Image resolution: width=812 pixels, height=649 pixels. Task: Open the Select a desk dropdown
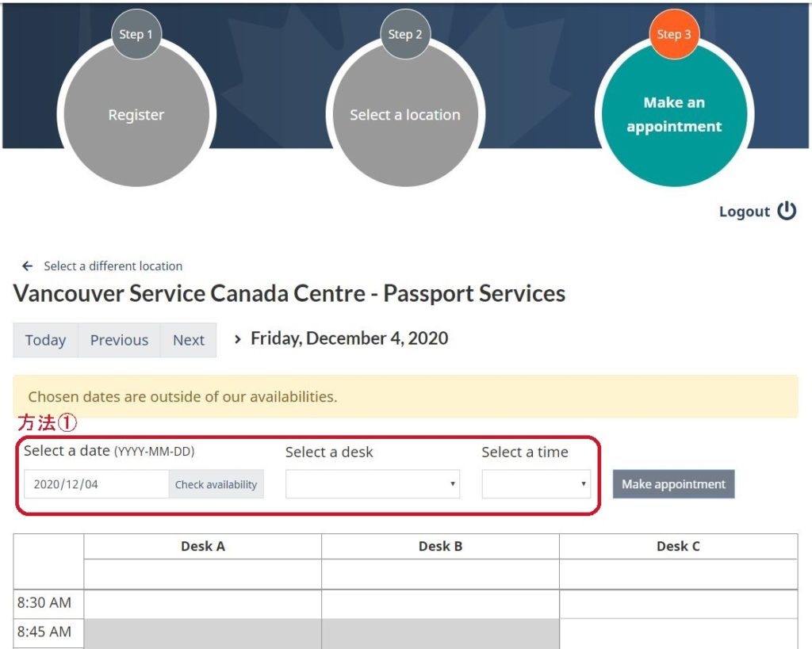coord(373,484)
